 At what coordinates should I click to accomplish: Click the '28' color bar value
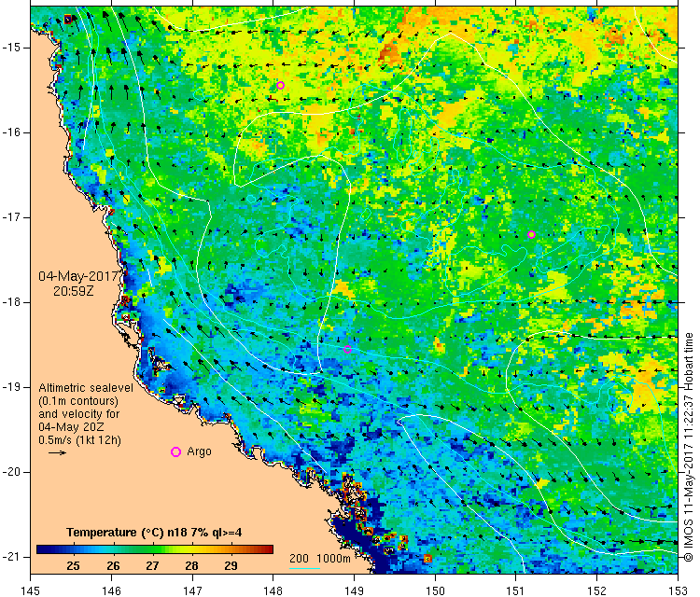click(x=191, y=566)
